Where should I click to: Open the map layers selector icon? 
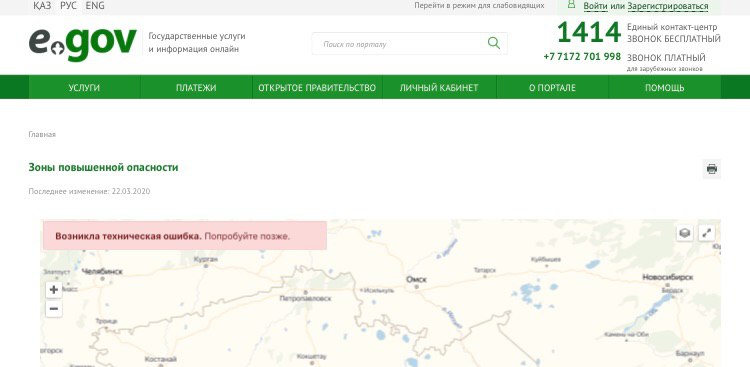[x=685, y=233]
